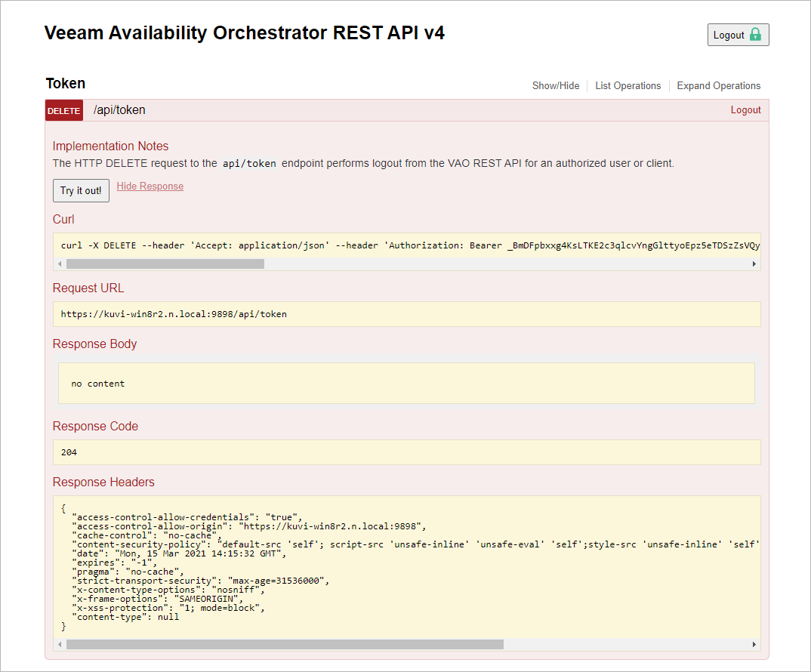Viewport: 811px width, 672px height.
Task: Click the red DELETE method badge
Action: coord(64,110)
